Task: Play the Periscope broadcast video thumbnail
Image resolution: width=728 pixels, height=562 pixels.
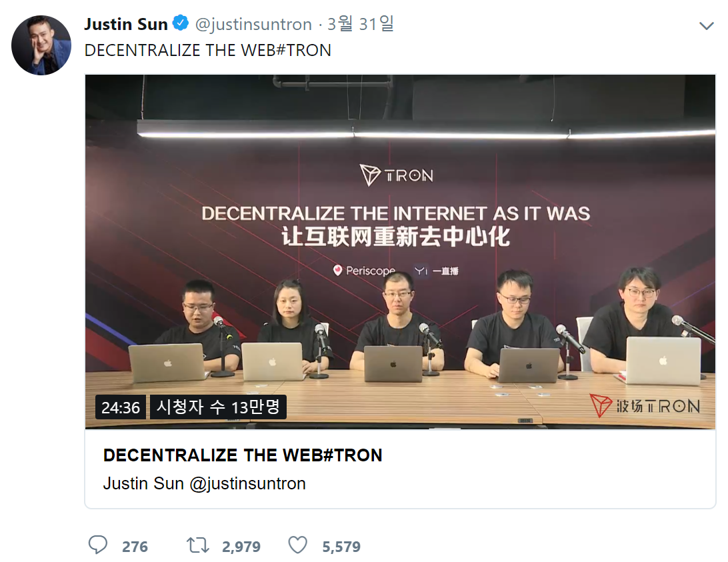Action: pos(400,252)
